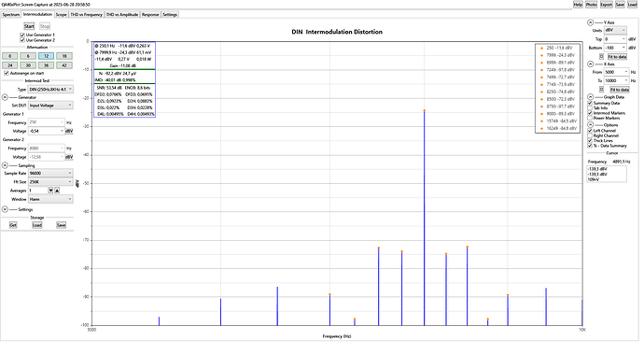Toggle Thick Lines checkbox
644x354 pixels.
[590, 141]
